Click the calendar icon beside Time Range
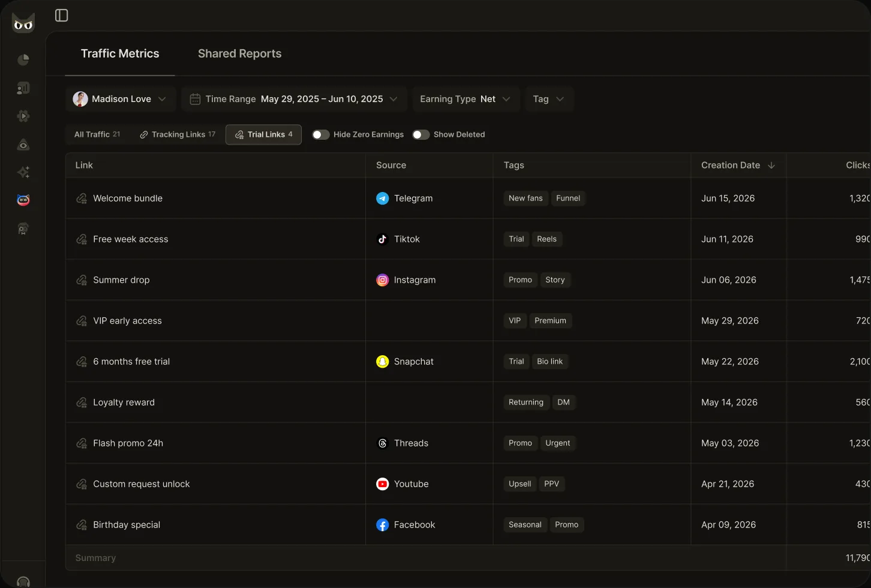Viewport: 871px width, 588px height. point(195,99)
